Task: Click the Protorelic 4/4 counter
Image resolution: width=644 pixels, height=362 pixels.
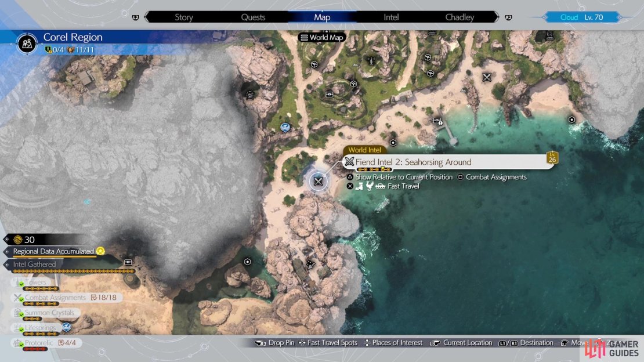Action: point(67,343)
